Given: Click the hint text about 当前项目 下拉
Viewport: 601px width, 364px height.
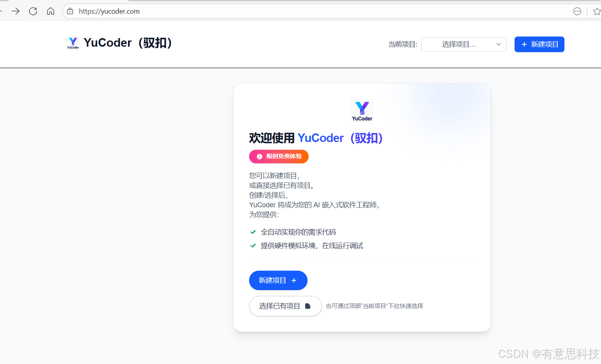Looking at the screenshot, I should tap(374, 306).
